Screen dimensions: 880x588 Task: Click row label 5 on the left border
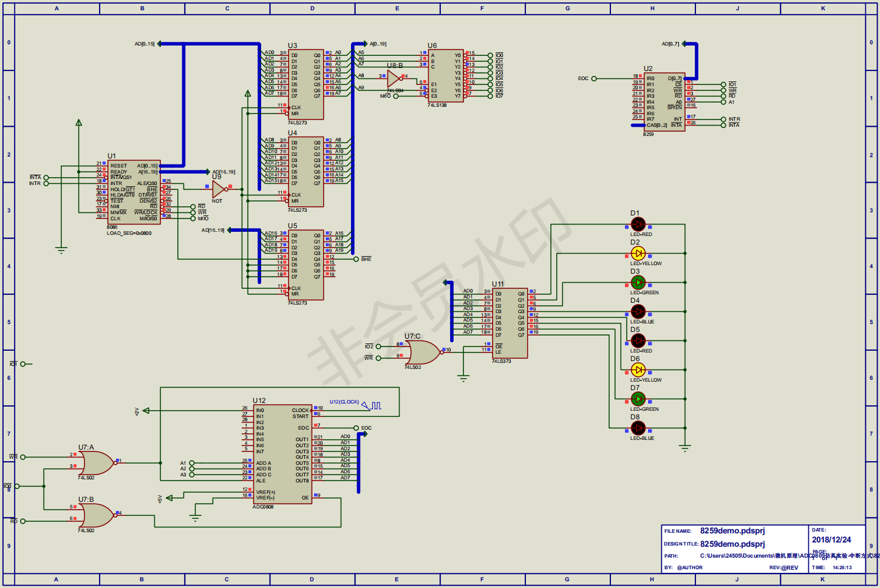(x=8, y=322)
